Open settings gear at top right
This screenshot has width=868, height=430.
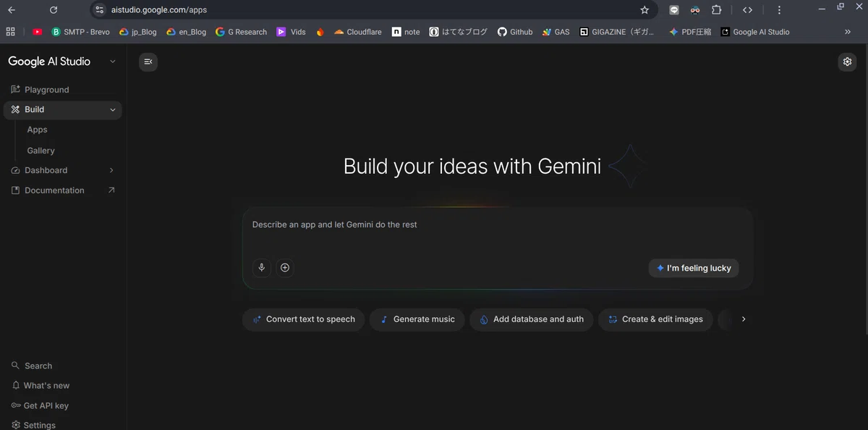pyautogui.click(x=848, y=62)
